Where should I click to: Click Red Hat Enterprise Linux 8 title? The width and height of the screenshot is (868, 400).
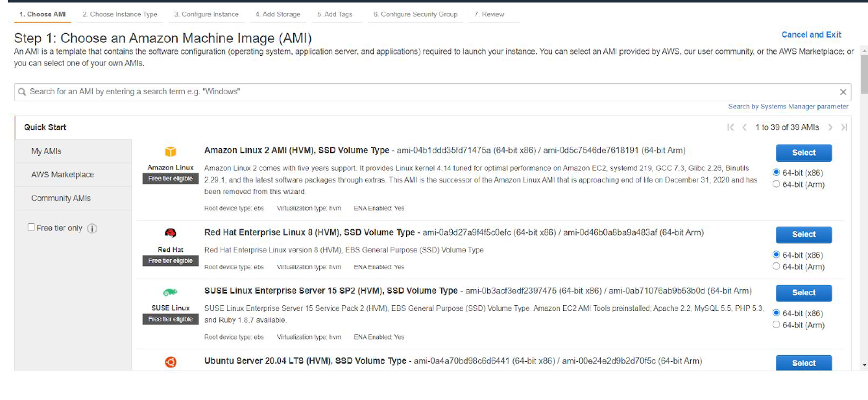point(309,232)
